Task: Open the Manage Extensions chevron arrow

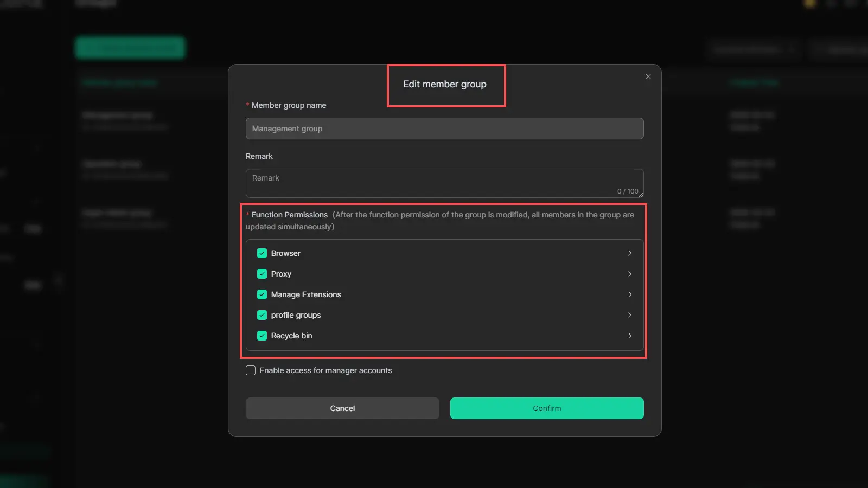Action: pos(629,294)
